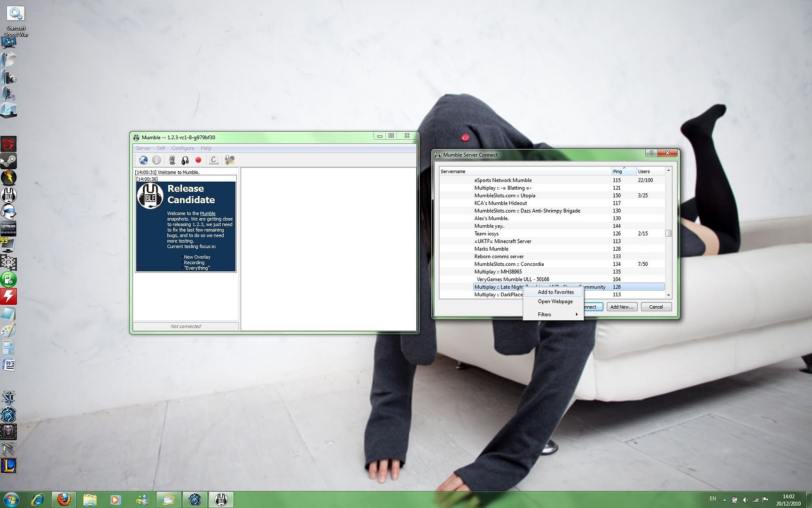Select 'Multiplay :: MH38965' server row
Image resolution: width=812 pixels, height=508 pixels.
tap(552, 272)
